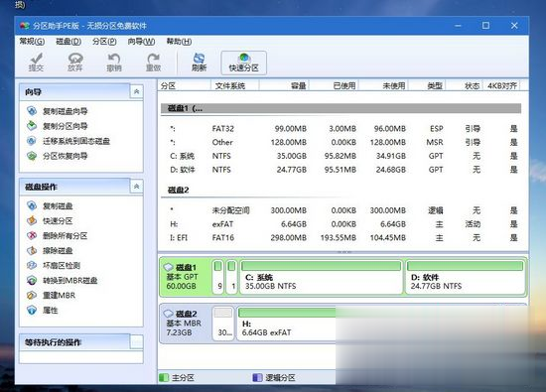
Task: Click the 4KB对齐 column header
Action: point(501,85)
